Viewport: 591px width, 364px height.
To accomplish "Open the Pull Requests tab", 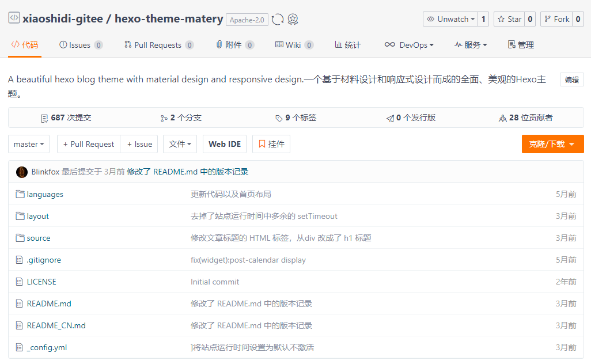I will (x=158, y=45).
